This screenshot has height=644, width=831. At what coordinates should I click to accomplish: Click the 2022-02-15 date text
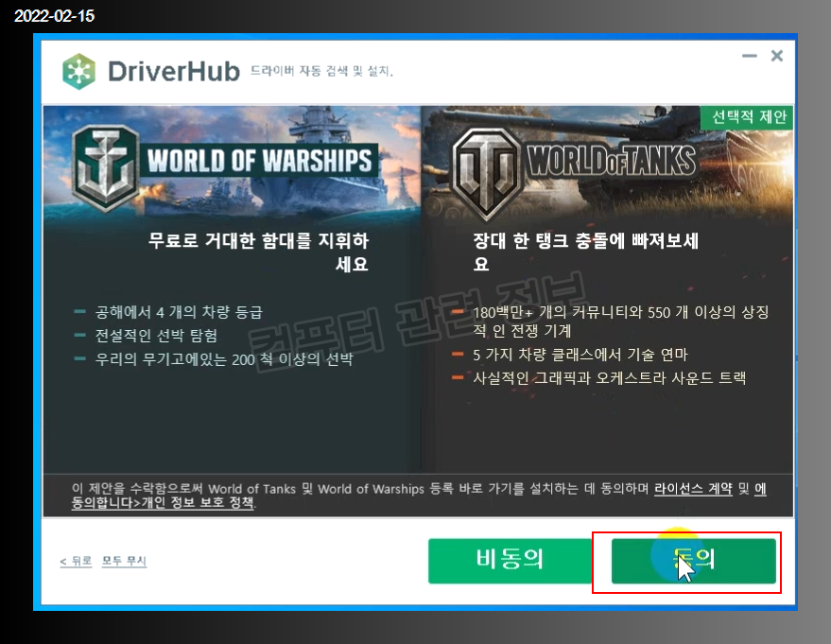55,16
